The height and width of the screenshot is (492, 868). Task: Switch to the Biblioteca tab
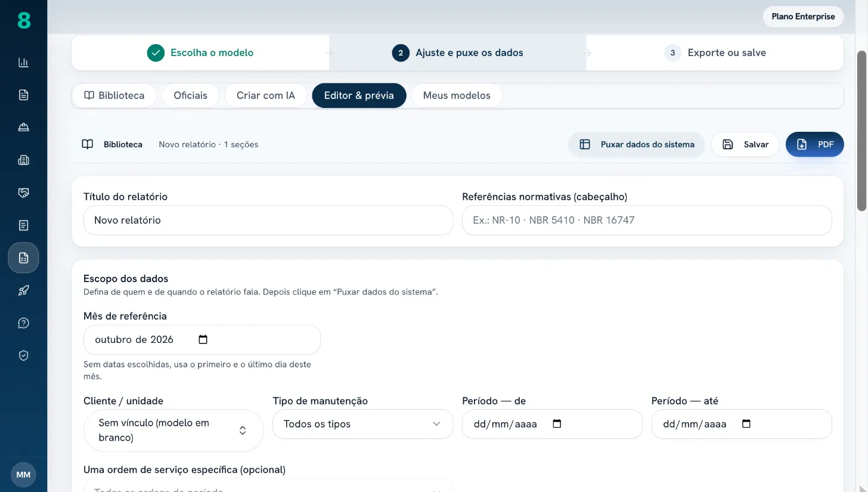[114, 95]
